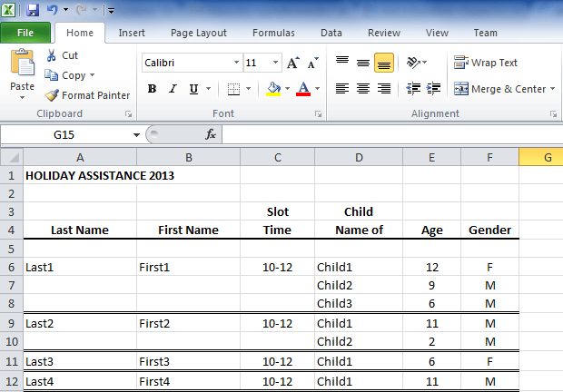Open the Formulas ribbon tab

tap(272, 33)
